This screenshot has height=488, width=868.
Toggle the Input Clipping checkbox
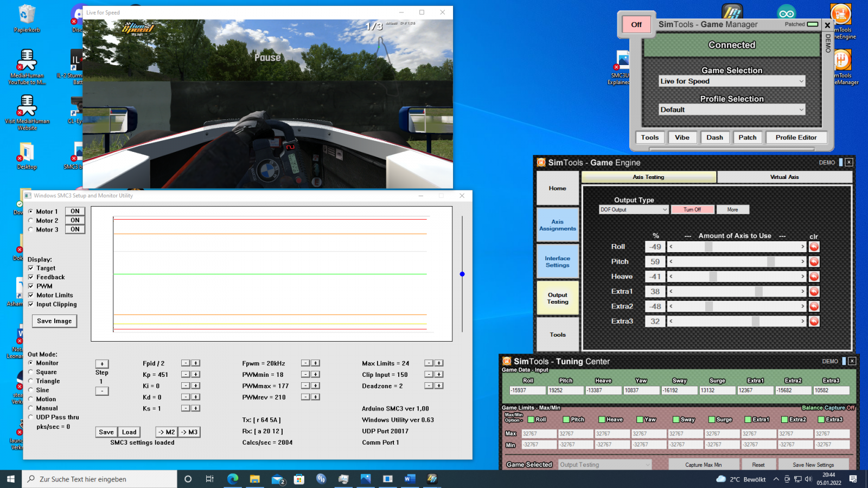click(x=31, y=304)
